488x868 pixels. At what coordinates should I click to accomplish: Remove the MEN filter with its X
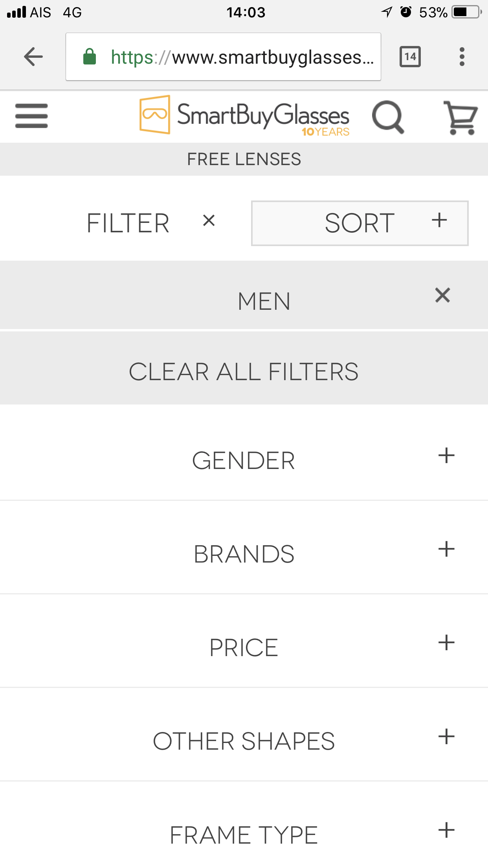(442, 295)
